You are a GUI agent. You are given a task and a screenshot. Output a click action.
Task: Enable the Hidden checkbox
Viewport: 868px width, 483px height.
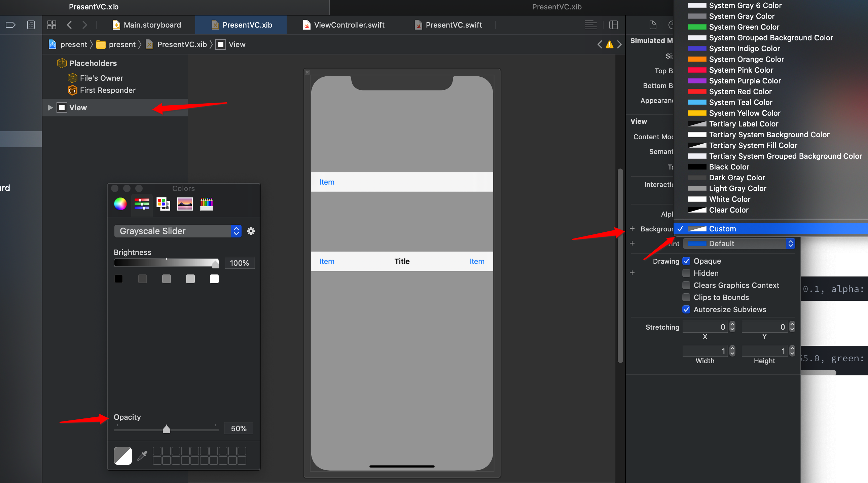tap(686, 273)
